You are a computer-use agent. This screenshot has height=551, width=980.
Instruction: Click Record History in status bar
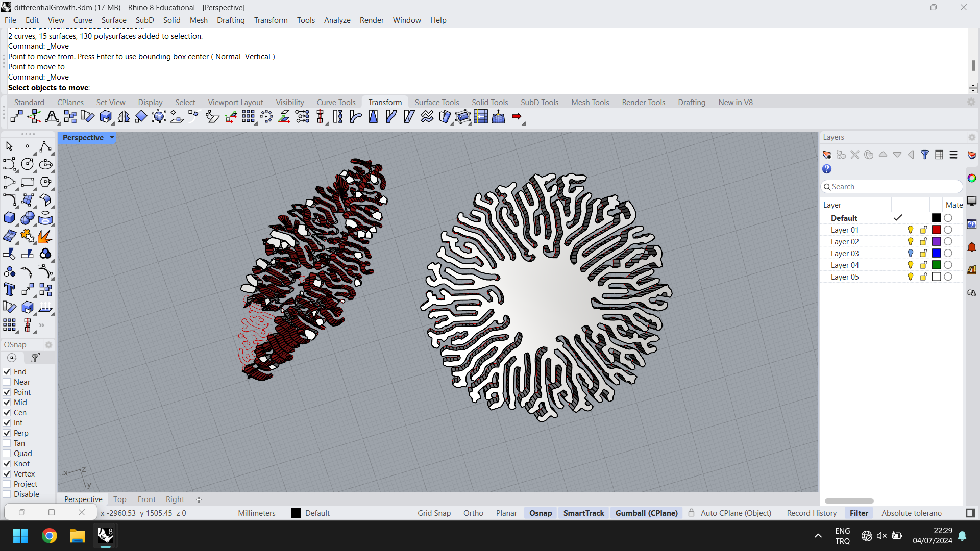click(812, 513)
